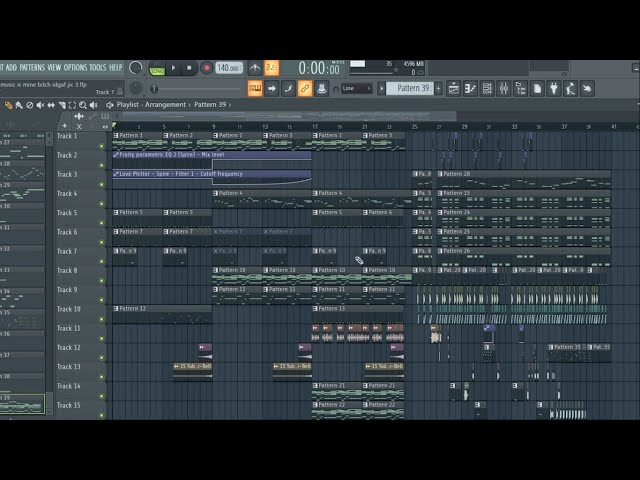Viewport: 640px width, 480px height.
Task: Select the Slice tool
Action: click(62, 105)
